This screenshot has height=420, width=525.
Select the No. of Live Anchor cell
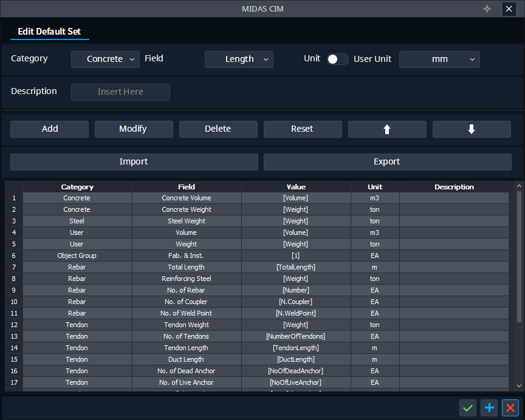tap(187, 382)
